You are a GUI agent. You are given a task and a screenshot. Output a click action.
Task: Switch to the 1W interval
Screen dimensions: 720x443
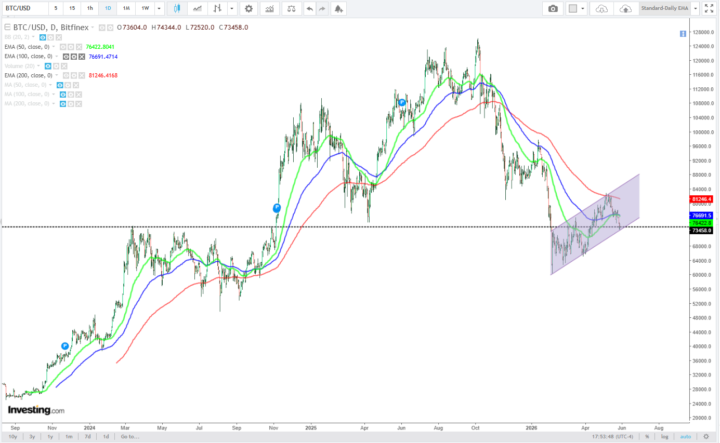tap(145, 9)
